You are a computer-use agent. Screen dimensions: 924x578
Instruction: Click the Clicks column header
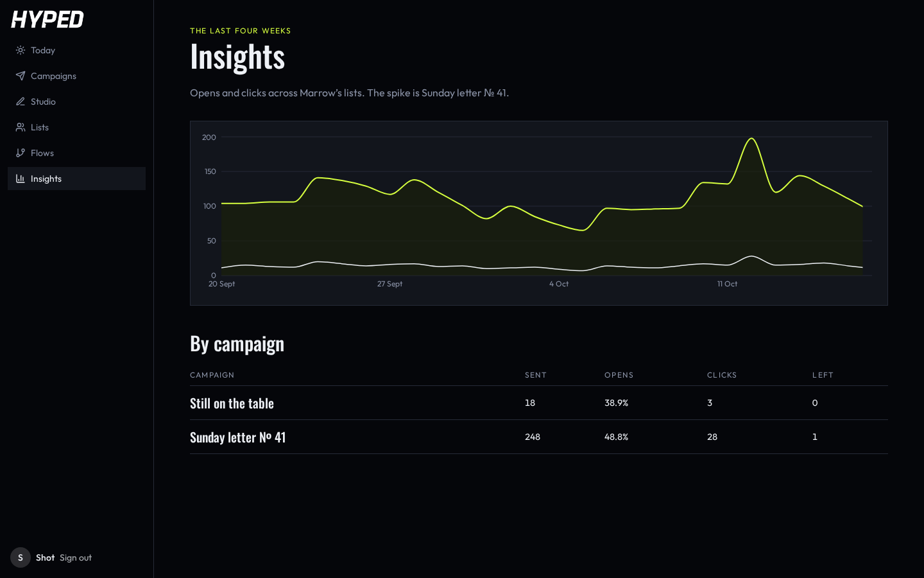pos(722,375)
